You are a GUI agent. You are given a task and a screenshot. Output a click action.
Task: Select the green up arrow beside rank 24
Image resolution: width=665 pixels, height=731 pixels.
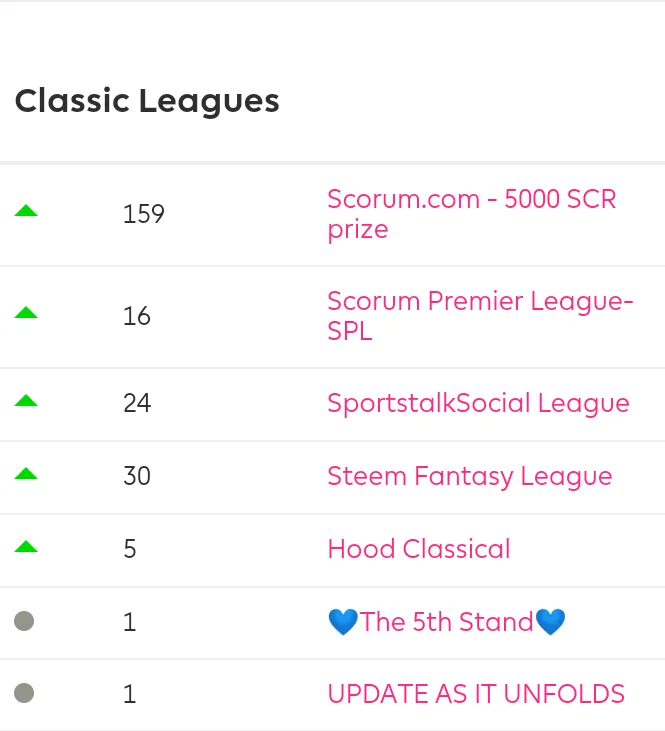point(26,400)
